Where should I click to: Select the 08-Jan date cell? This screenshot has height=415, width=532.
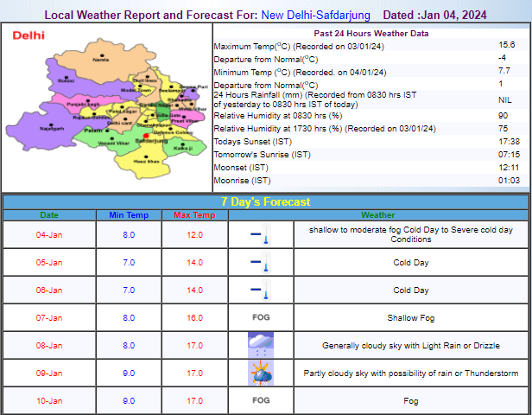tap(49, 345)
